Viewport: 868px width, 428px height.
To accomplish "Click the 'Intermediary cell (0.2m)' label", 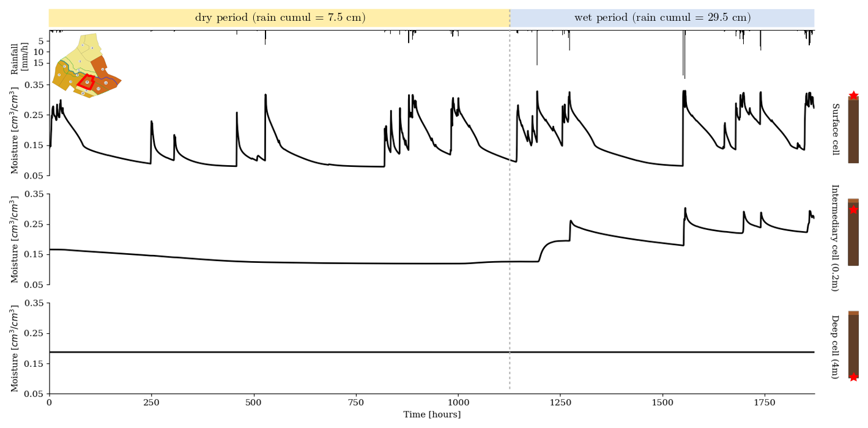I will (836, 237).
